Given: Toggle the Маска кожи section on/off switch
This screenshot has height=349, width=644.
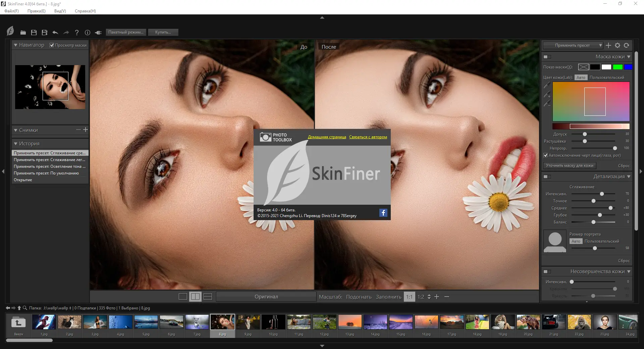Looking at the screenshot, I should [547, 57].
